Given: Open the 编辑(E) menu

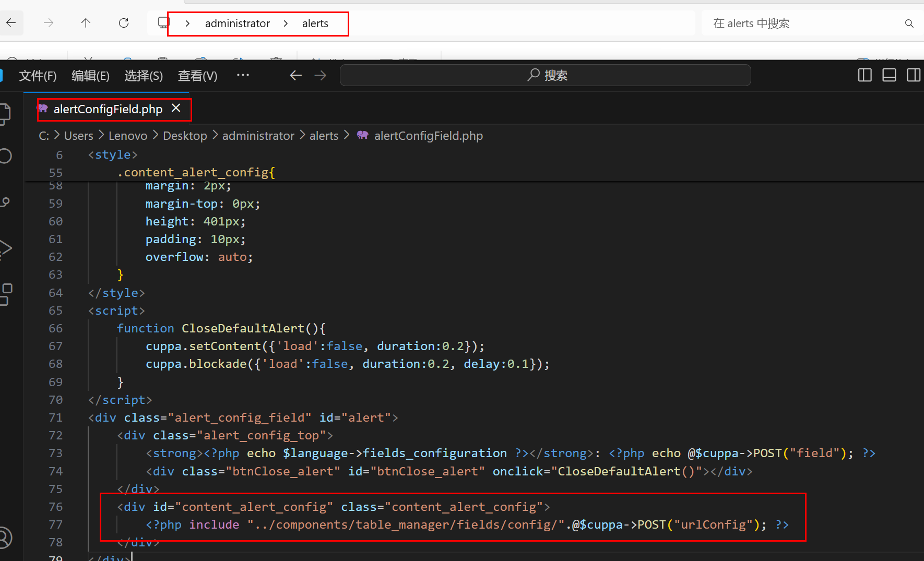Looking at the screenshot, I should click(90, 76).
